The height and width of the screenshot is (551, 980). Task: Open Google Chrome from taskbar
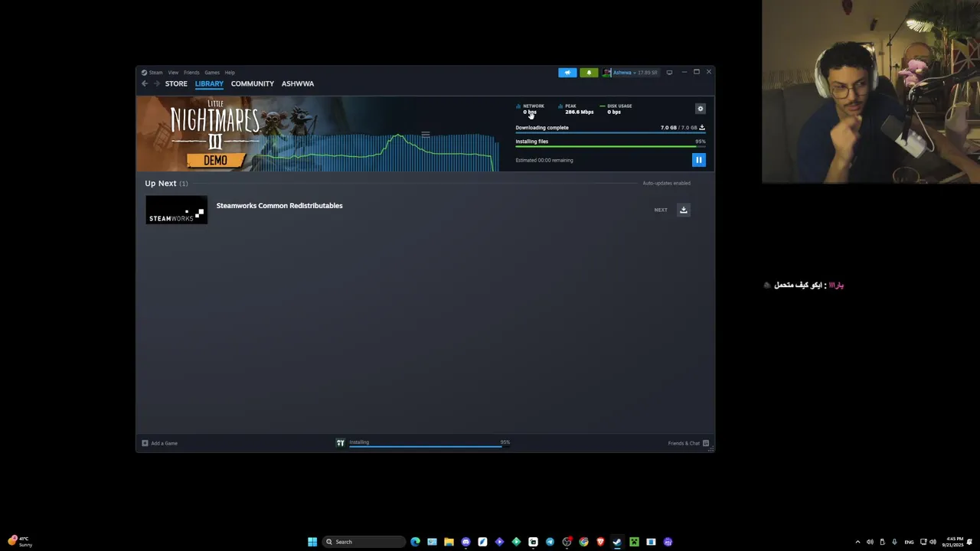pyautogui.click(x=583, y=542)
